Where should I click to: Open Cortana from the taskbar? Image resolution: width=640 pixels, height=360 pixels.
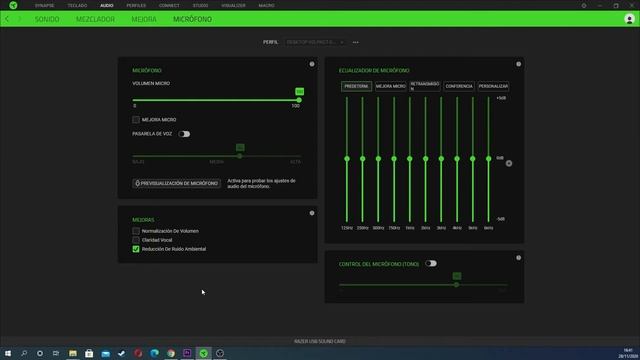click(x=40, y=353)
